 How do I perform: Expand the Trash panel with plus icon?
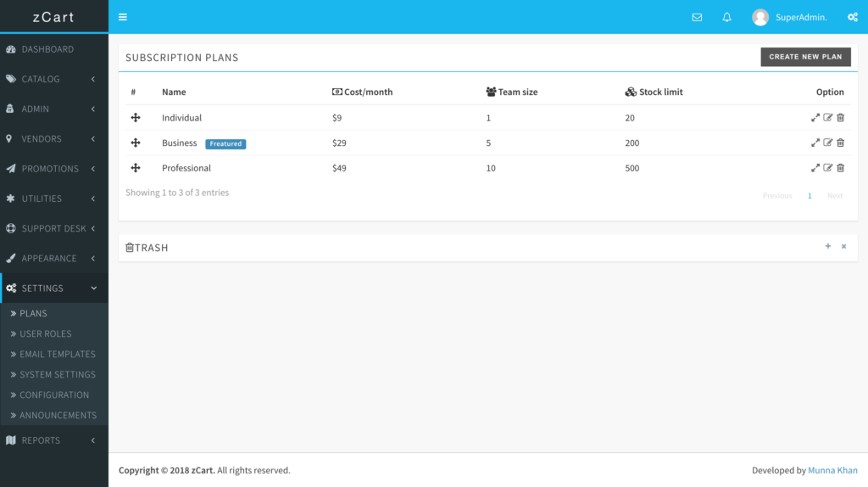(828, 247)
